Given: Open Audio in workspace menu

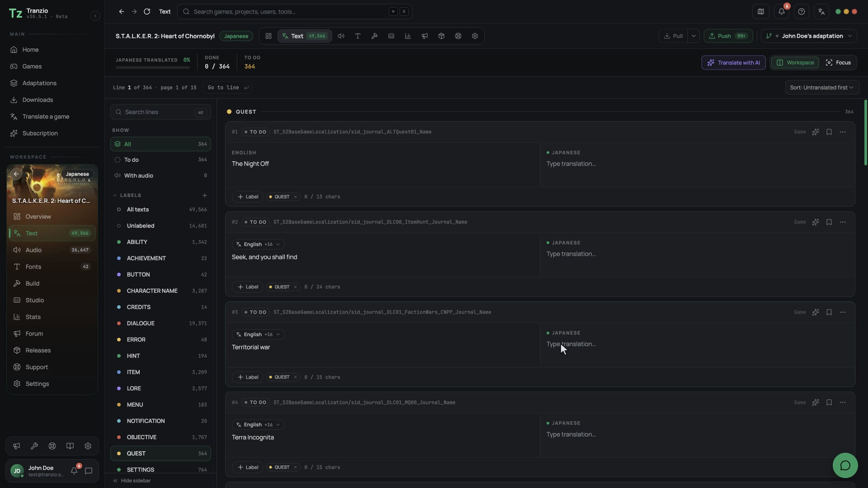Looking at the screenshot, I should (52, 250).
